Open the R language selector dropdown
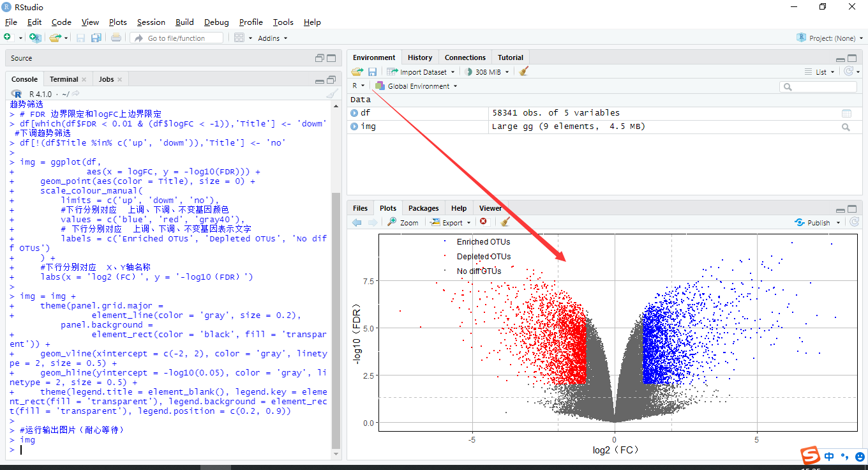Screen dimensions: 868x470 pos(358,86)
